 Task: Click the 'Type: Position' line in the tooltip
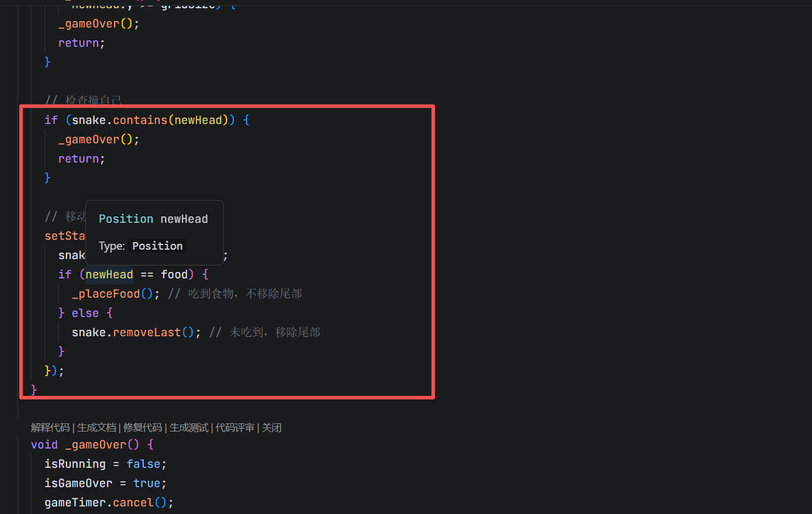click(141, 246)
